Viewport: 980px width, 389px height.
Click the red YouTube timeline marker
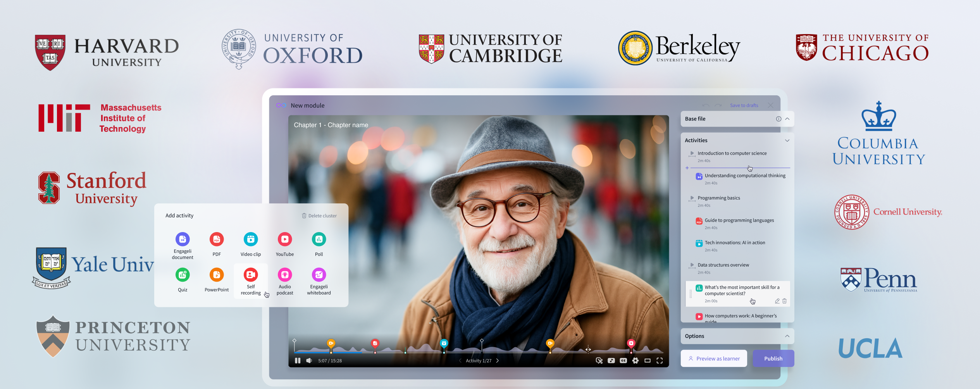coord(631,343)
